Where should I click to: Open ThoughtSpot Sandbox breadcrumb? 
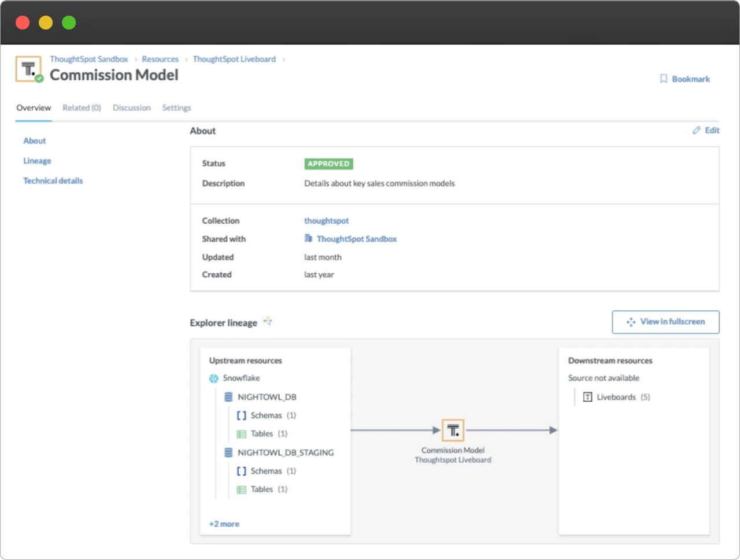89,60
